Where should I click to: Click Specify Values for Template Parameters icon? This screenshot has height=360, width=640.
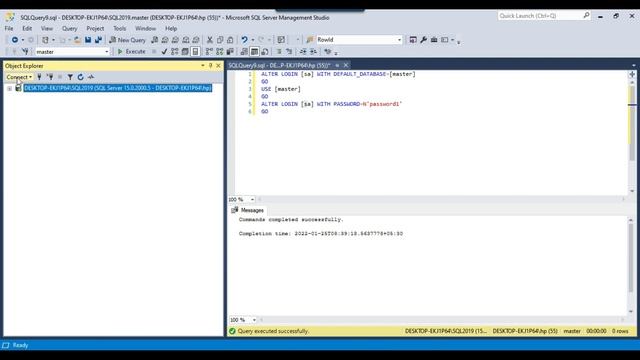coord(328,51)
